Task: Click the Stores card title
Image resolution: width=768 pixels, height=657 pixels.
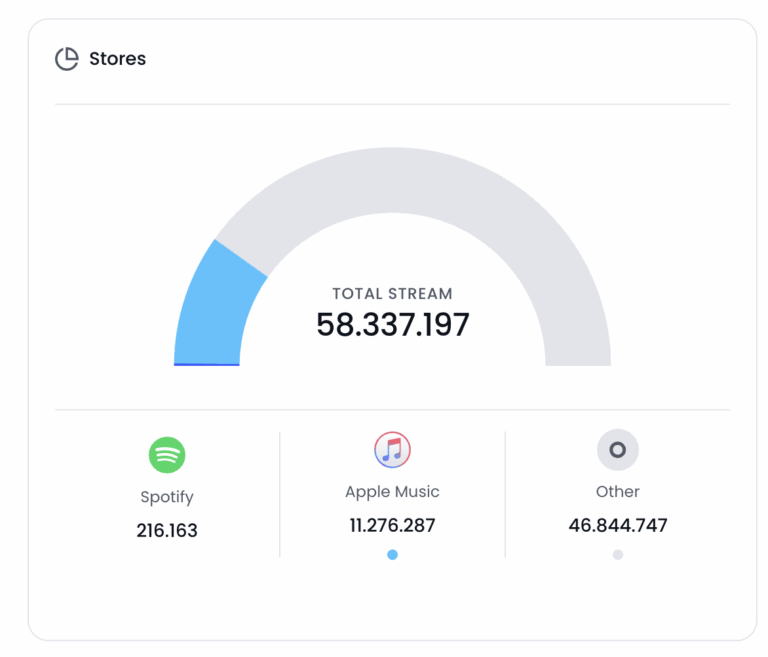Action: [x=117, y=59]
